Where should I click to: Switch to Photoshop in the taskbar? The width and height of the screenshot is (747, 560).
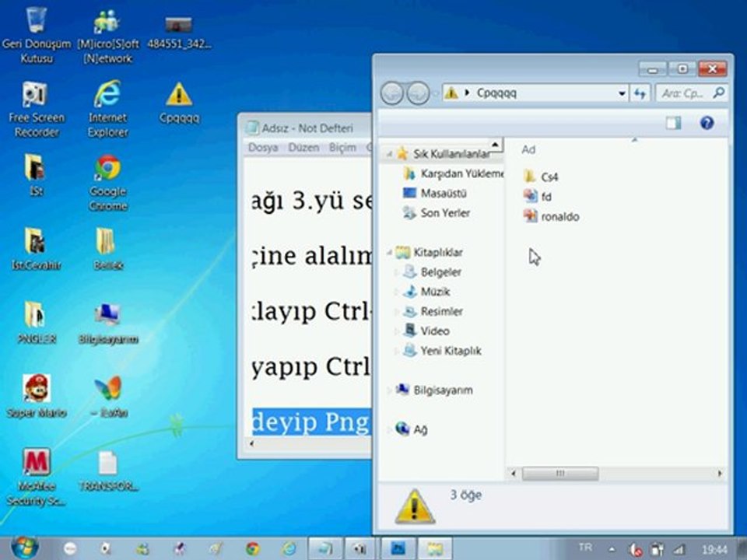pos(398,549)
